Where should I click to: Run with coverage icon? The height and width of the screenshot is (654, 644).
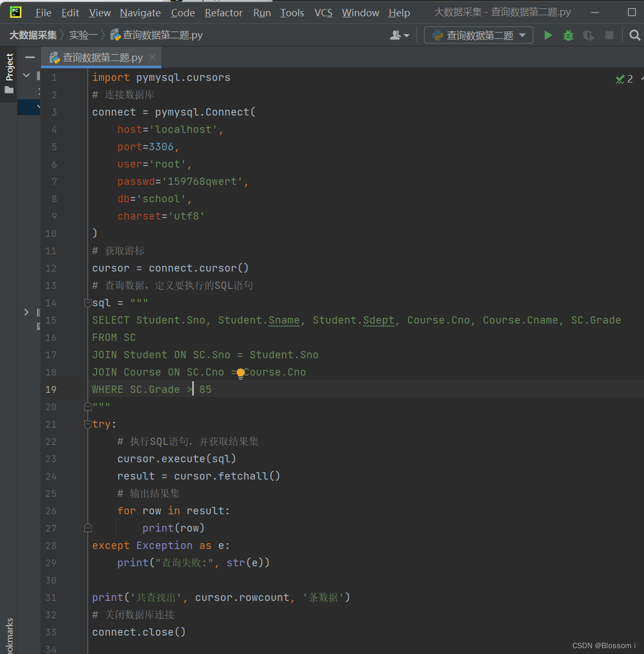pos(589,35)
